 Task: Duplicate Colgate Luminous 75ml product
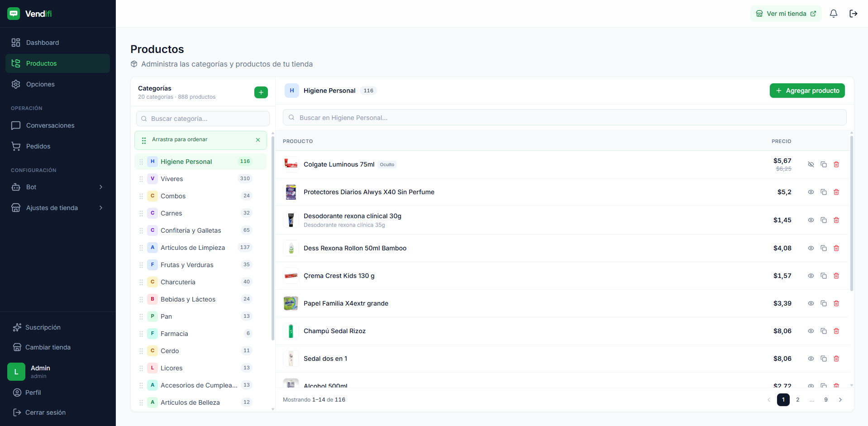click(x=824, y=164)
